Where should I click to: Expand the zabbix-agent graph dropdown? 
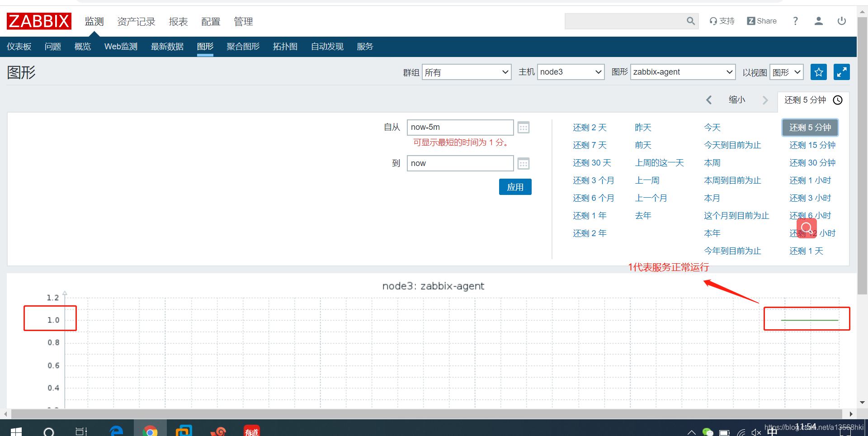tap(683, 72)
